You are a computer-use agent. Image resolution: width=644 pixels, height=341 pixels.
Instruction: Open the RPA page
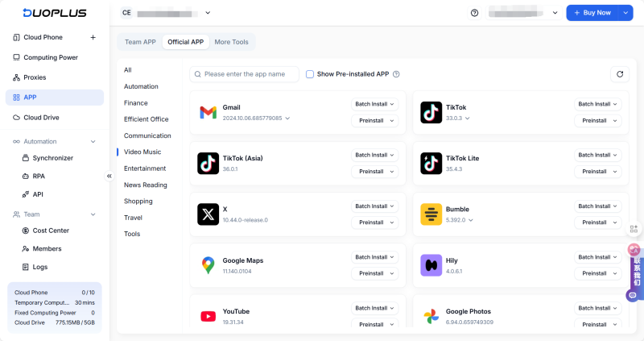point(39,176)
